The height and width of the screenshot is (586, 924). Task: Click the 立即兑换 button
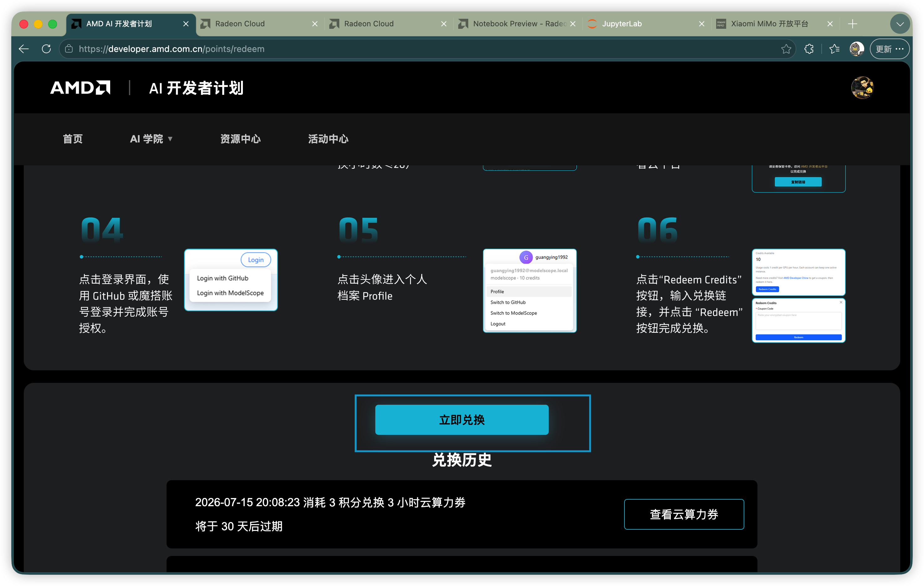tap(462, 419)
